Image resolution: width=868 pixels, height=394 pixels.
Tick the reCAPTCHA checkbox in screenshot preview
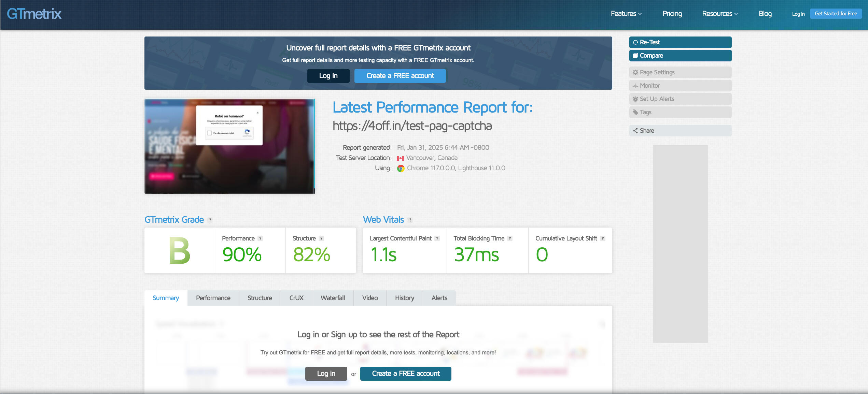click(x=209, y=133)
